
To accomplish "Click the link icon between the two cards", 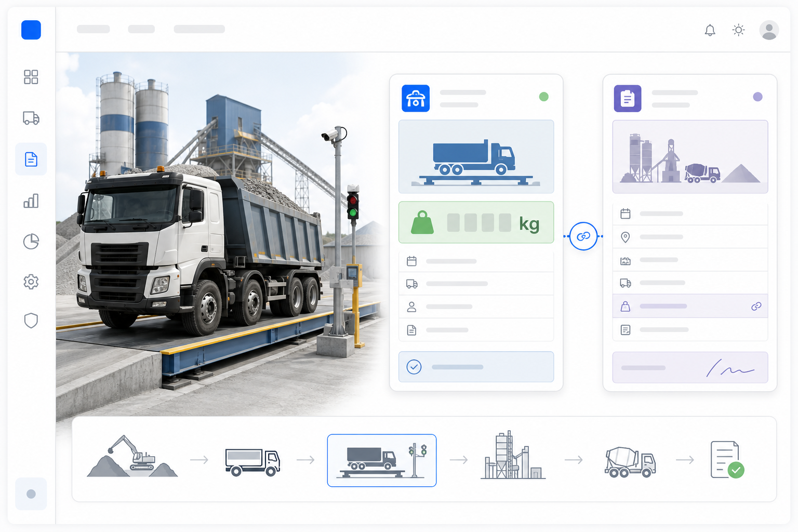I will point(583,236).
